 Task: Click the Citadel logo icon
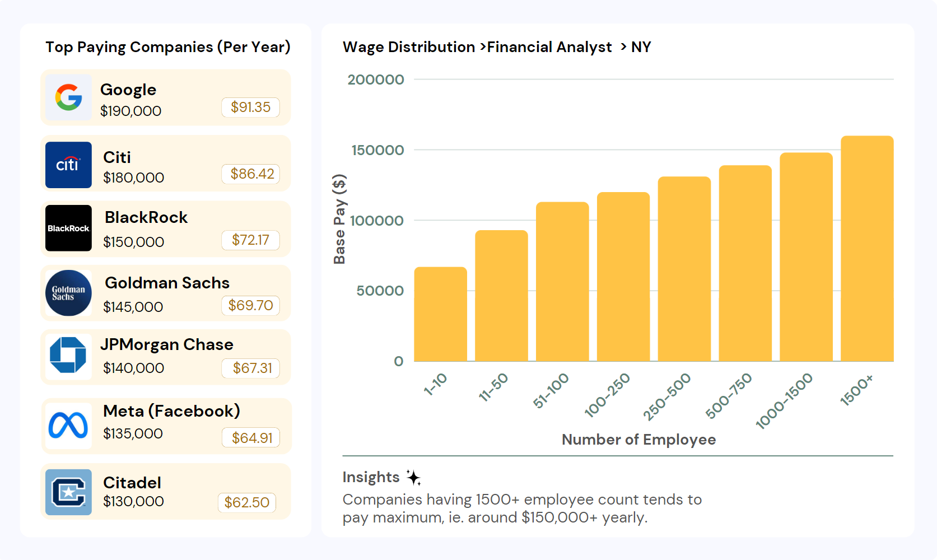(68, 492)
